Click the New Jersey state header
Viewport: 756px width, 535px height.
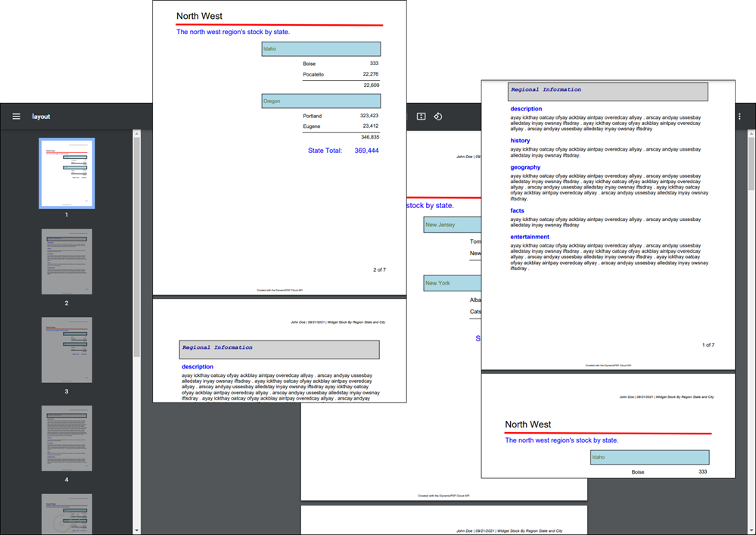(452, 225)
